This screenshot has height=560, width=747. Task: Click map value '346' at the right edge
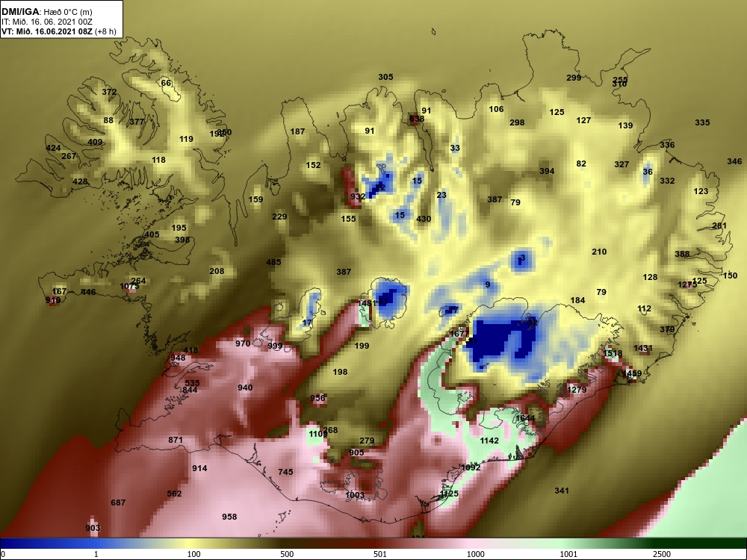point(734,161)
